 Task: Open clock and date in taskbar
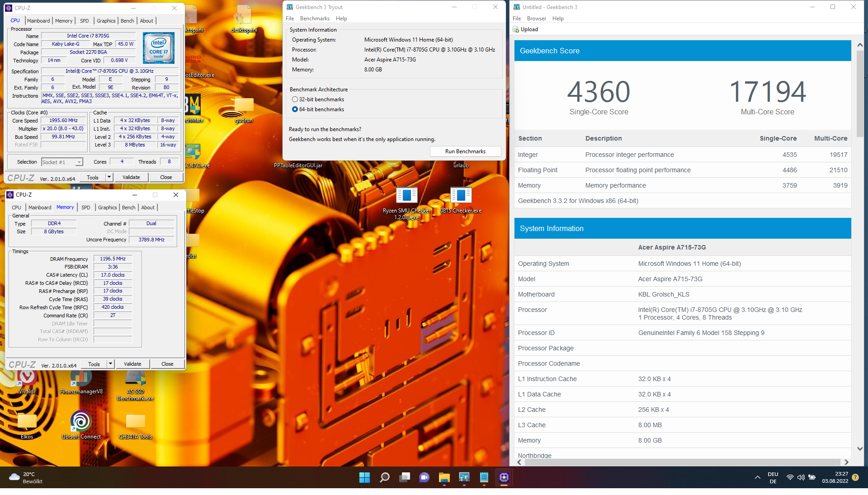[x=835, y=477]
